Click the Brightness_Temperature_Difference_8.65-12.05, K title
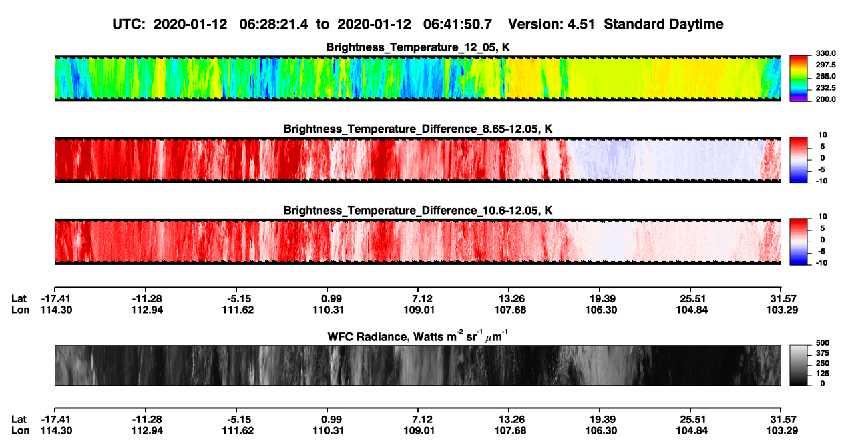Viewport: 868px width, 445px height. (418, 129)
